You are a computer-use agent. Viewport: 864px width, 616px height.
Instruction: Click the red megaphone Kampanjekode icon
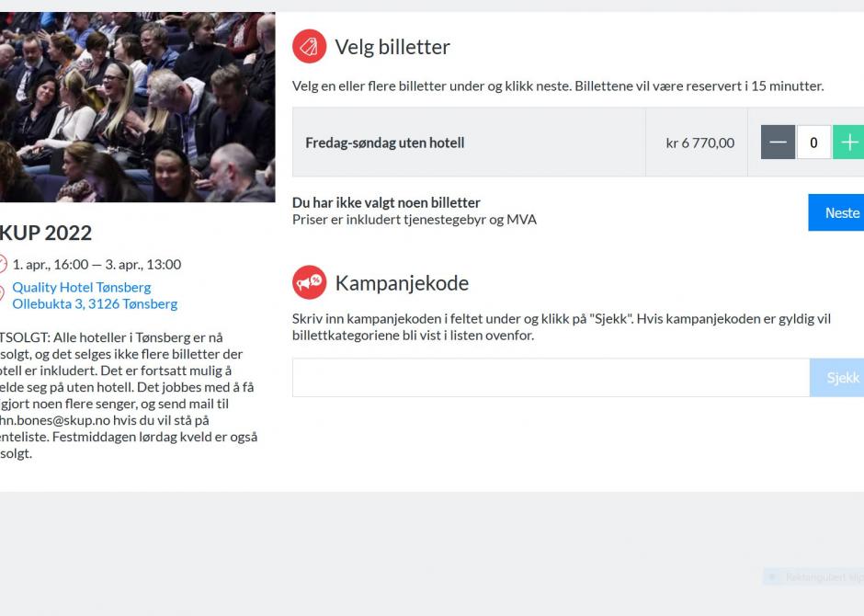309,282
